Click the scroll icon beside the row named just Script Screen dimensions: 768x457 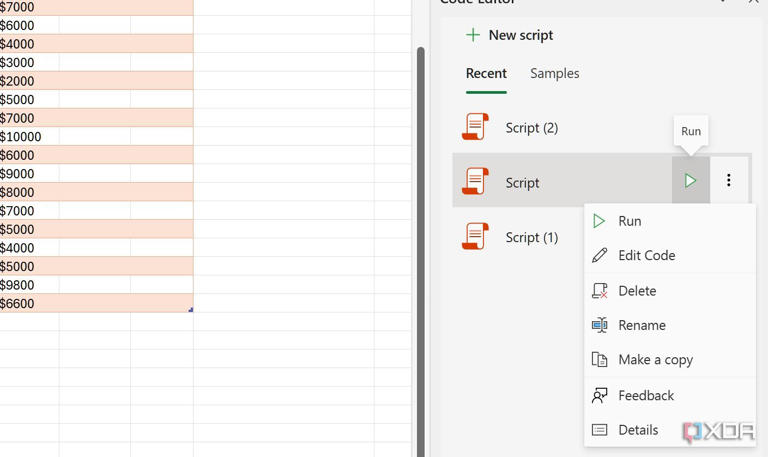click(476, 181)
